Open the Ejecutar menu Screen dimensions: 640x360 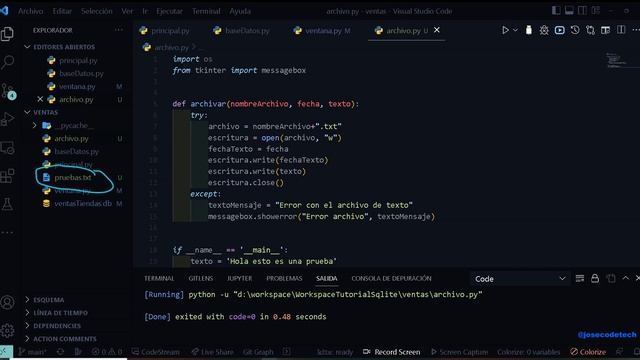(169, 11)
